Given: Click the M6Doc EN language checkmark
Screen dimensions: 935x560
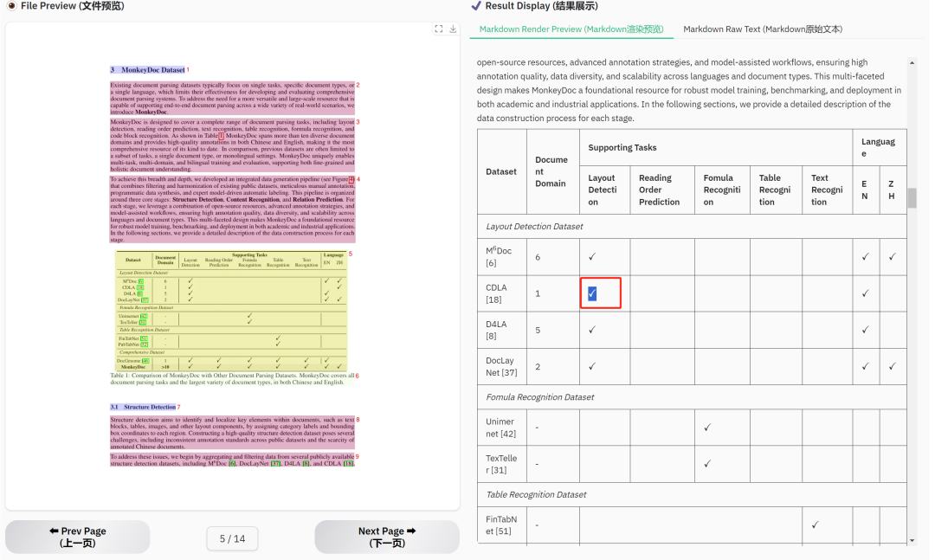Looking at the screenshot, I should click(x=865, y=256).
